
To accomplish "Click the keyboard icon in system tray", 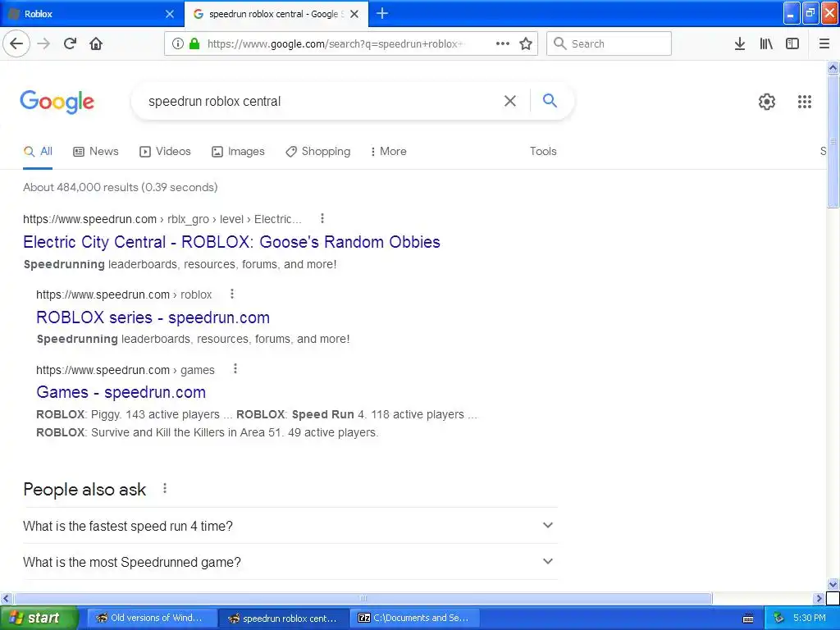I will point(748,619).
